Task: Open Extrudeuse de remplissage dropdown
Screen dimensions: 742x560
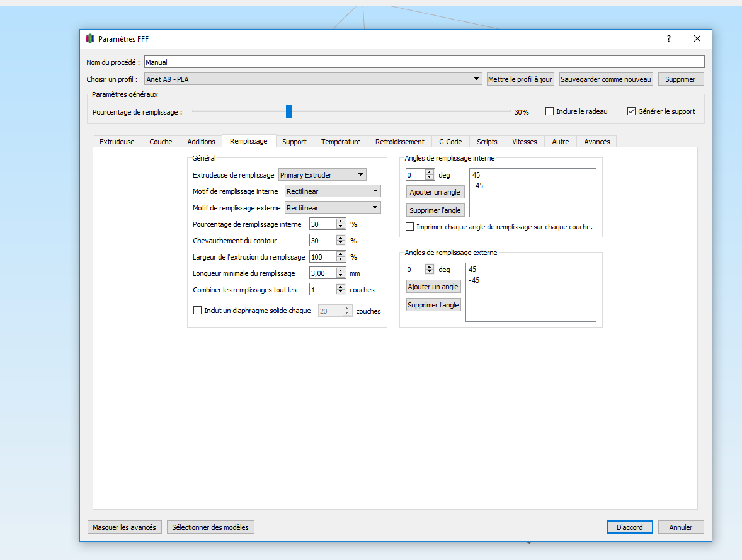Action: pyautogui.click(x=322, y=174)
